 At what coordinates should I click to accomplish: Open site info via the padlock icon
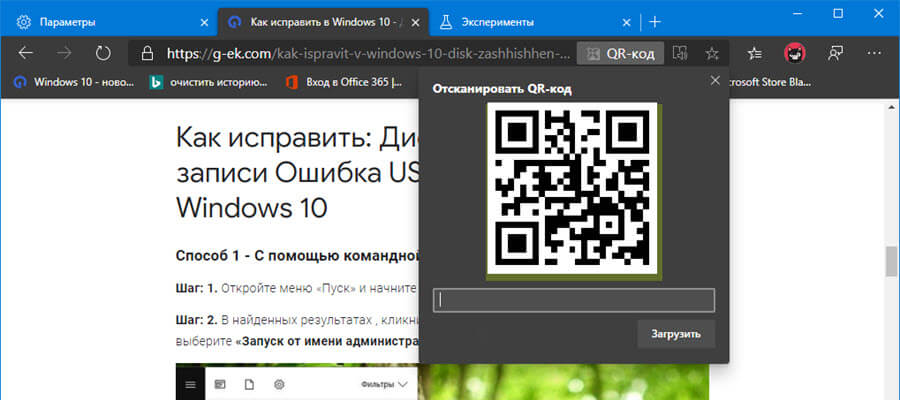148,53
